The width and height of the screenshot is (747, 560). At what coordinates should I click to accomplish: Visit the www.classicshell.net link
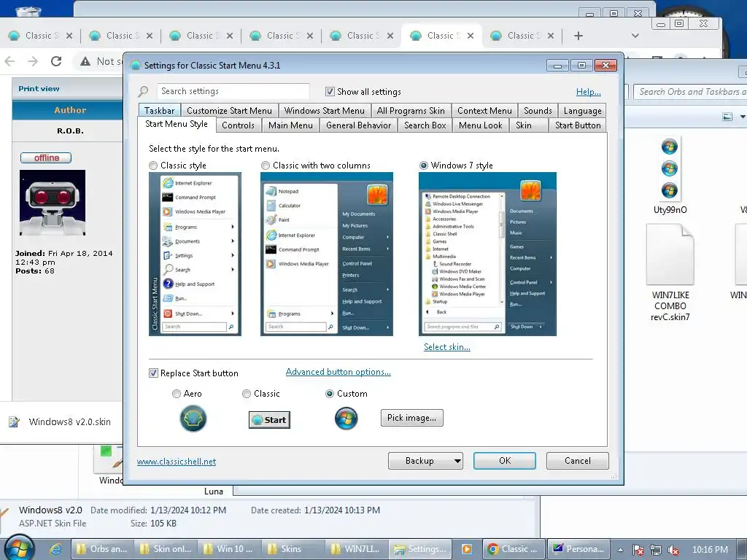177,462
